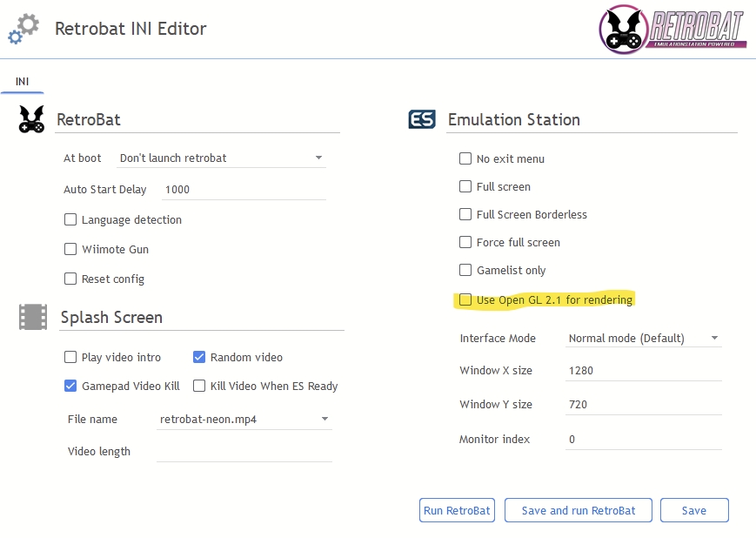Click the gears icon beside Retrobat INI Editor
Screen dimensions: 756x538
pos(23,29)
